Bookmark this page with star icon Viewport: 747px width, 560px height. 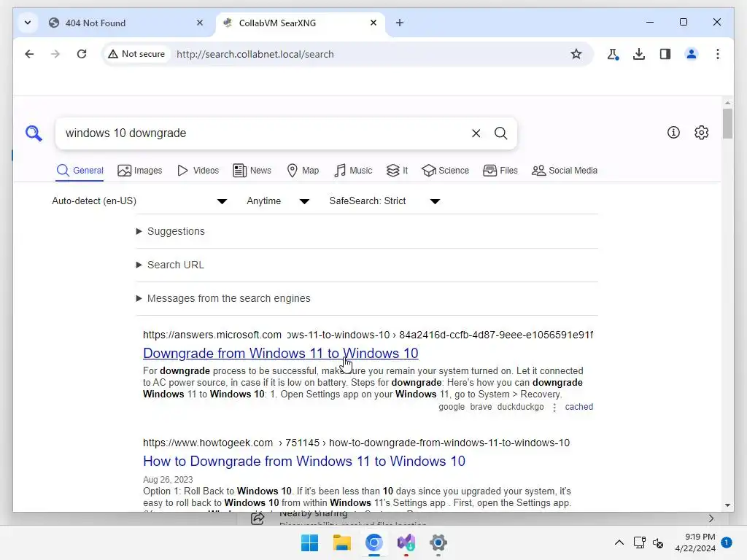[576, 54]
